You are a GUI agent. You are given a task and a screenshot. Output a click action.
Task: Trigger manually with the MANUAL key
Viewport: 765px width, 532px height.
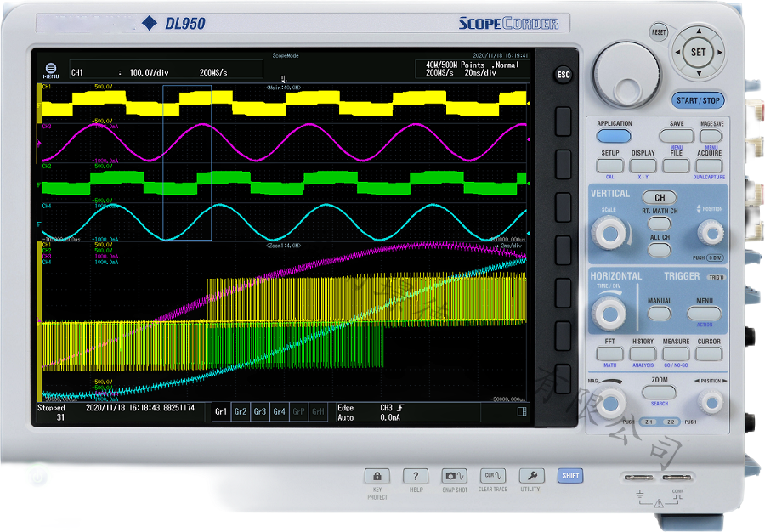[x=660, y=314]
